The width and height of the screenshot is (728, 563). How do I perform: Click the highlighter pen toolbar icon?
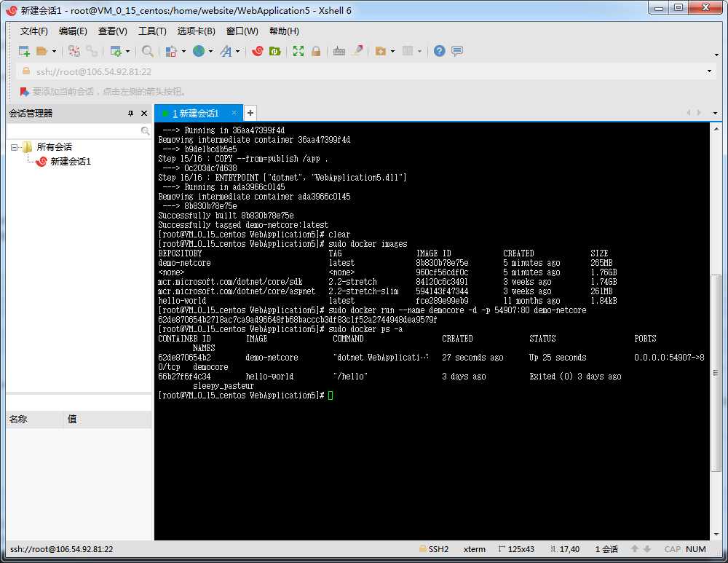pyautogui.click(x=357, y=51)
